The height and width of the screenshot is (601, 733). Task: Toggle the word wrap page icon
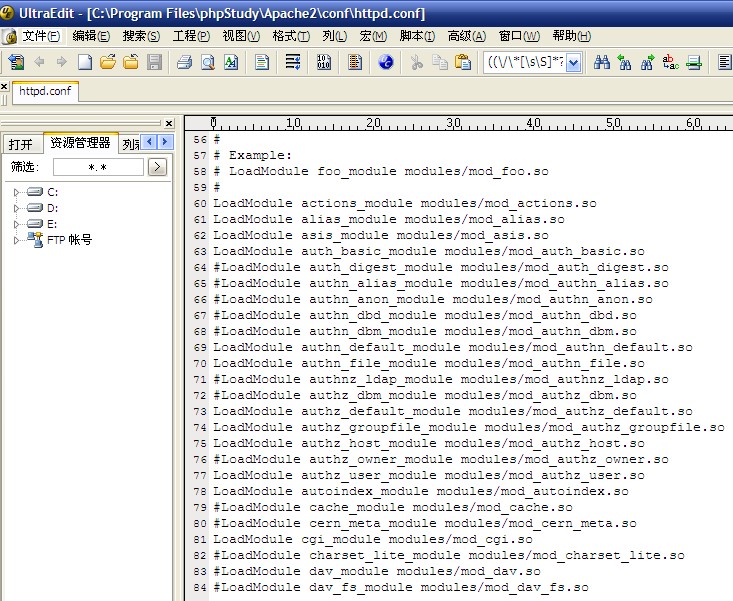point(262,62)
